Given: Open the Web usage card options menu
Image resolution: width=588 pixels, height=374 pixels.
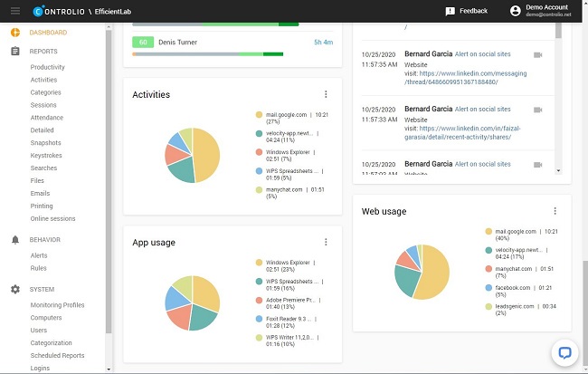Looking at the screenshot, I should point(555,211).
